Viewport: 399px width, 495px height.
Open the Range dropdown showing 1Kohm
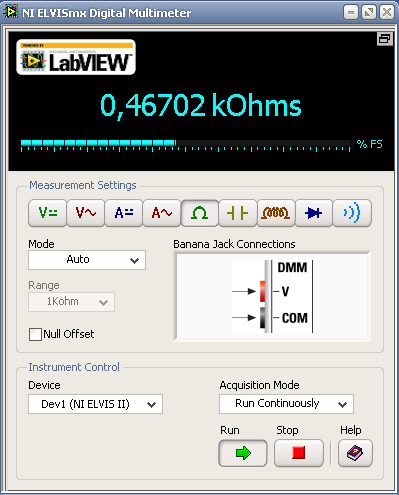pos(71,302)
